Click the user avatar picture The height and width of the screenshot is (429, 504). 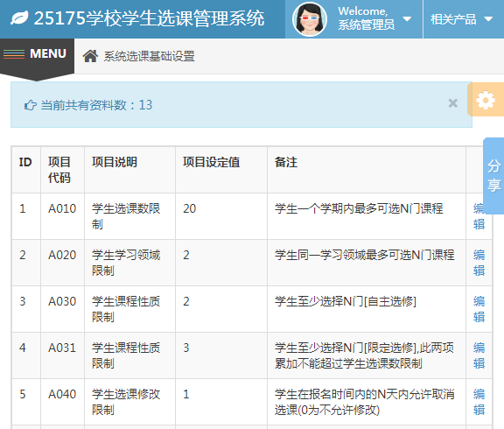coord(309,19)
